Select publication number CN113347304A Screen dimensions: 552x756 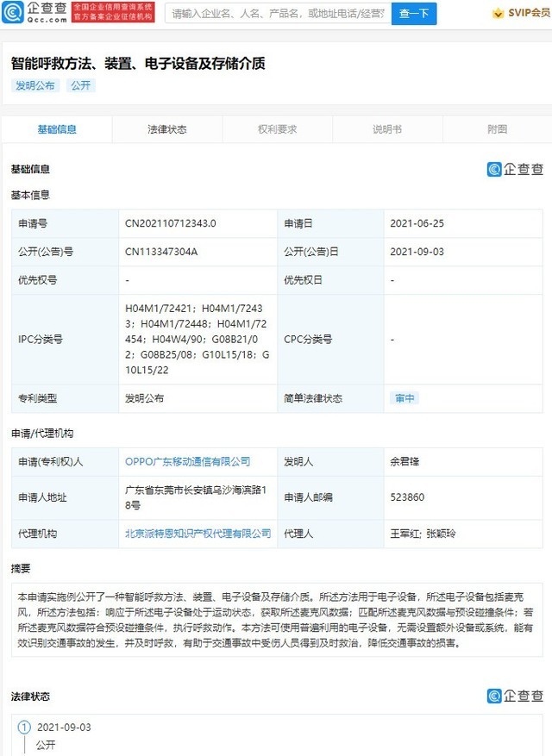pyautogui.click(x=161, y=252)
